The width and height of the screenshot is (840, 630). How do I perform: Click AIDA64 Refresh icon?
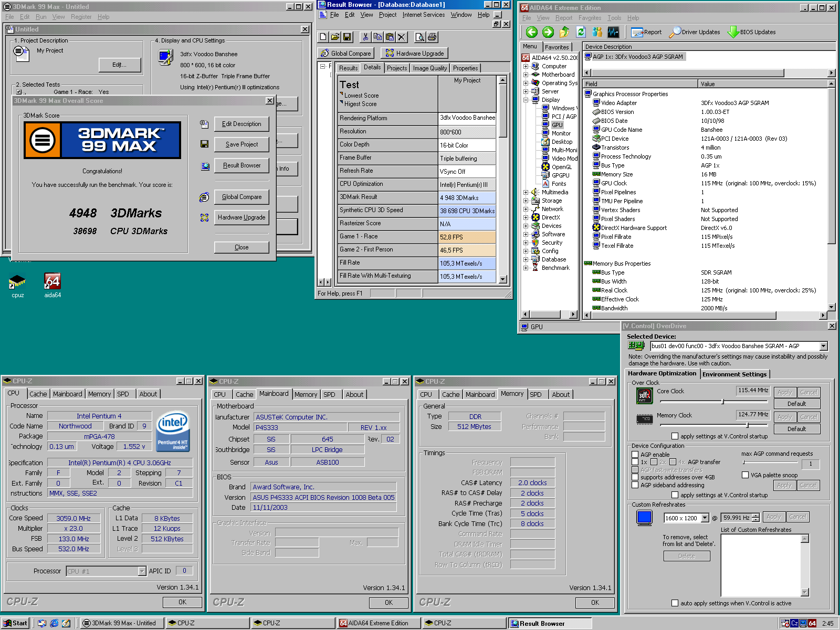pyautogui.click(x=581, y=32)
